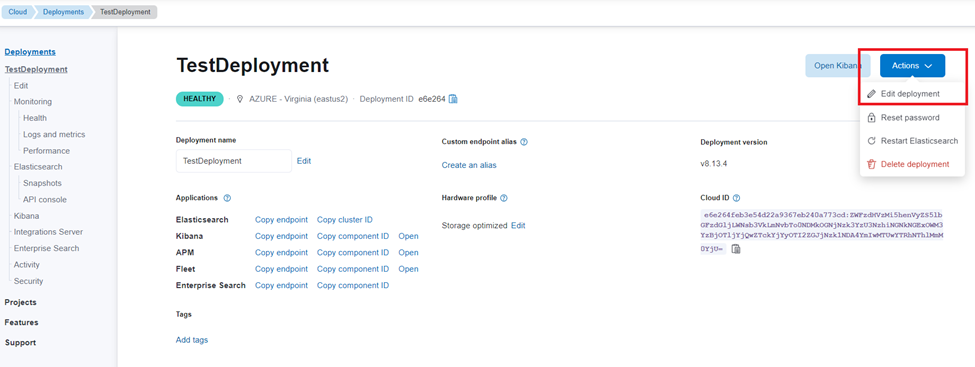Open Kibana in the sidebar
The width and height of the screenshot is (975, 367).
tap(27, 216)
